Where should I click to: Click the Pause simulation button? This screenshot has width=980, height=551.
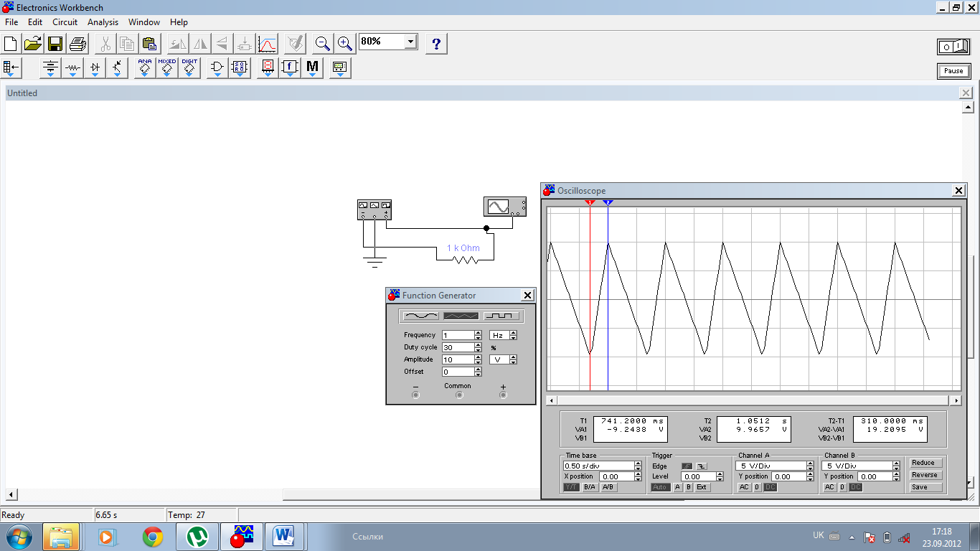click(953, 71)
